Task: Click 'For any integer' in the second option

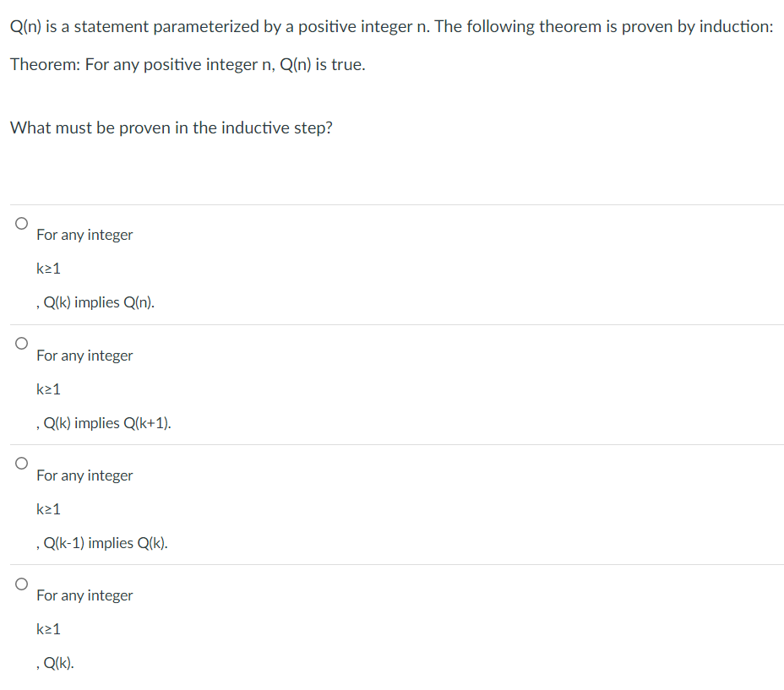Action: tap(84, 355)
